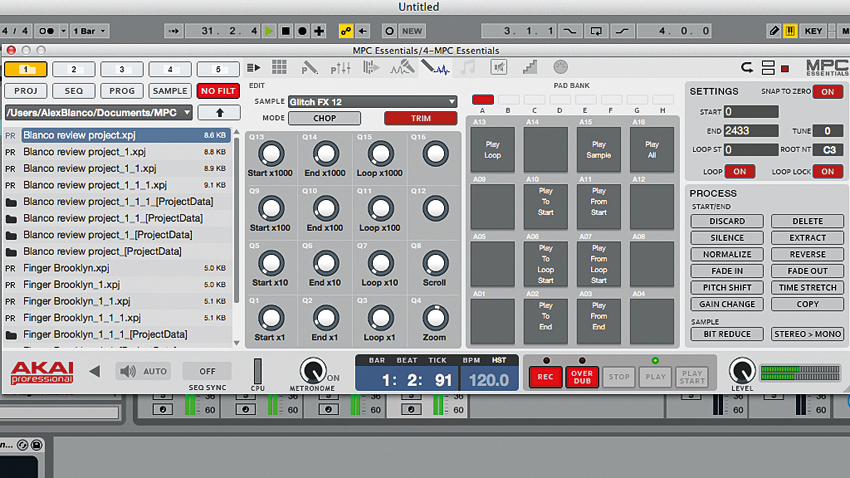The image size is (850, 478).
Task: Toggle the NO FILT filter button
Action: point(218,91)
